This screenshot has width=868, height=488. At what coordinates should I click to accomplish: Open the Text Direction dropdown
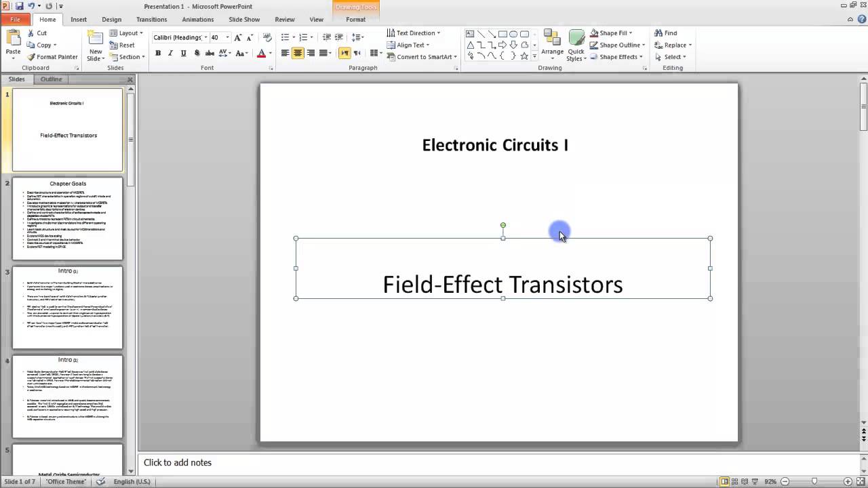click(x=413, y=33)
